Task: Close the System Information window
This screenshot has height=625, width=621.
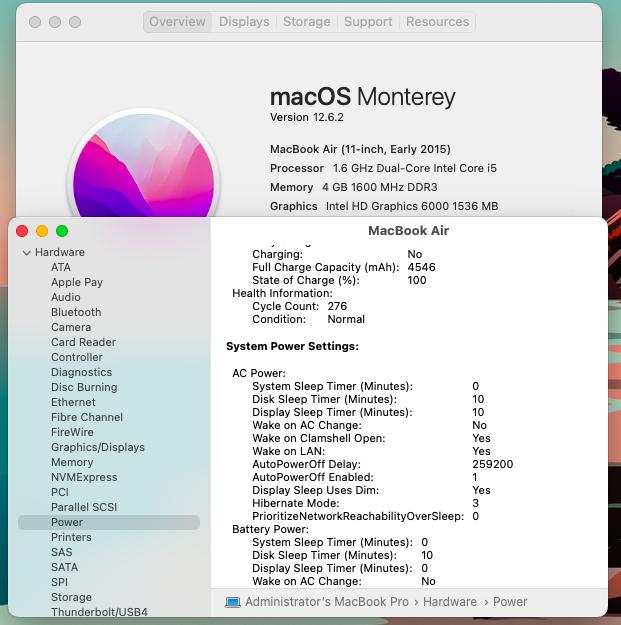Action: click(22, 231)
